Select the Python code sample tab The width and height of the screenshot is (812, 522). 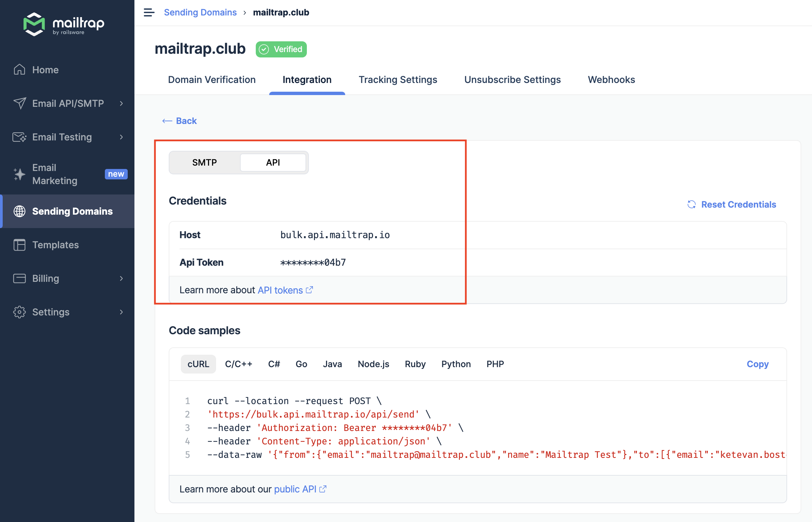point(456,364)
